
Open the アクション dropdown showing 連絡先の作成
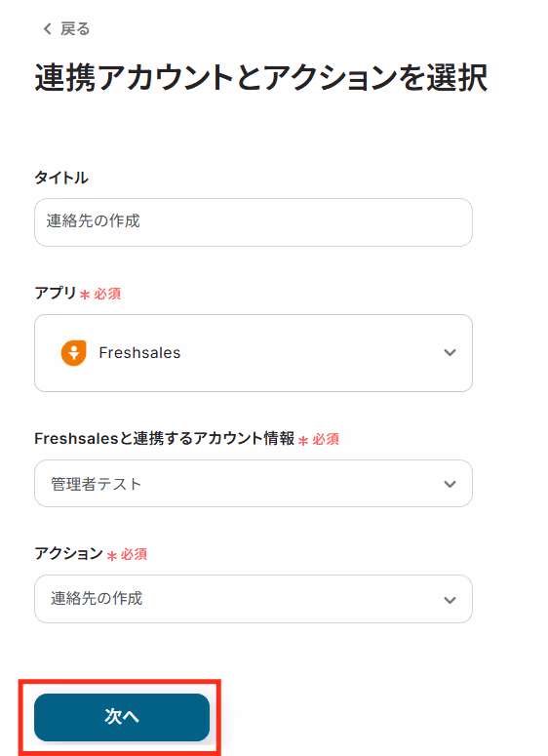point(253,599)
